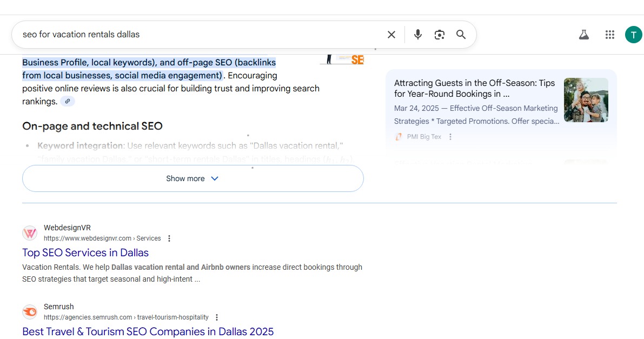
Task: Open Semrush result options menu
Action: (x=217, y=317)
